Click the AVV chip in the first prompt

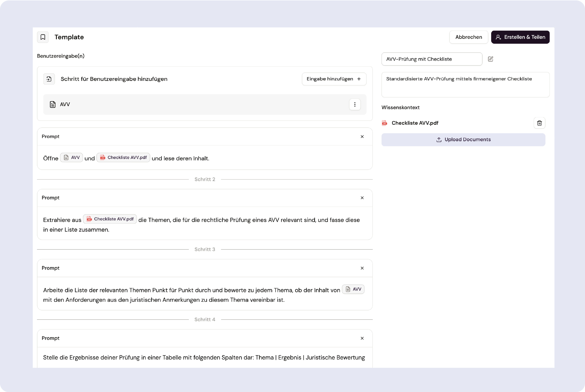(x=71, y=158)
